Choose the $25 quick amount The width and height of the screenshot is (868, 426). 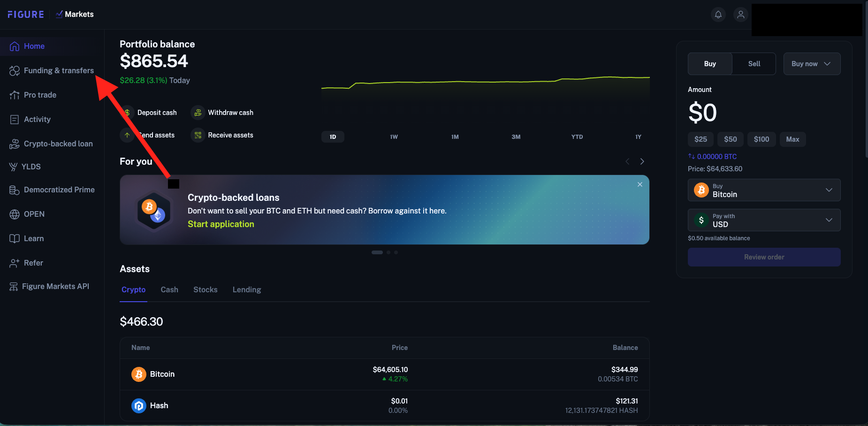tap(700, 139)
